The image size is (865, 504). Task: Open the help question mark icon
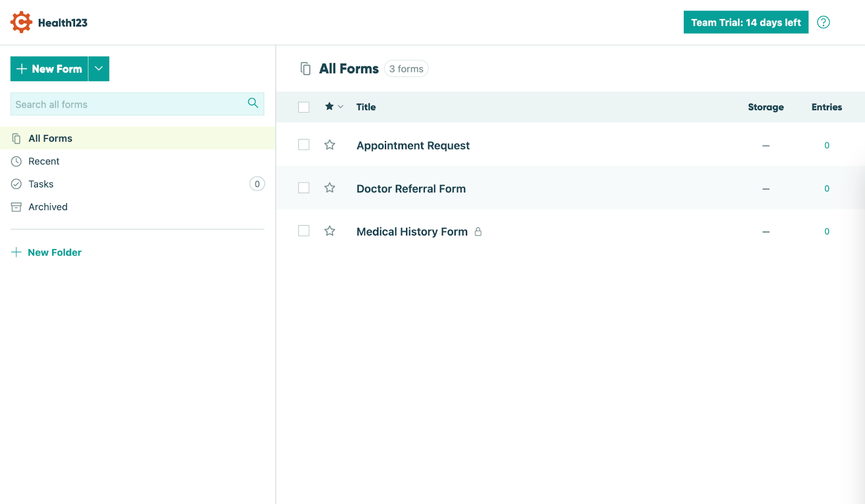point(823,22)
